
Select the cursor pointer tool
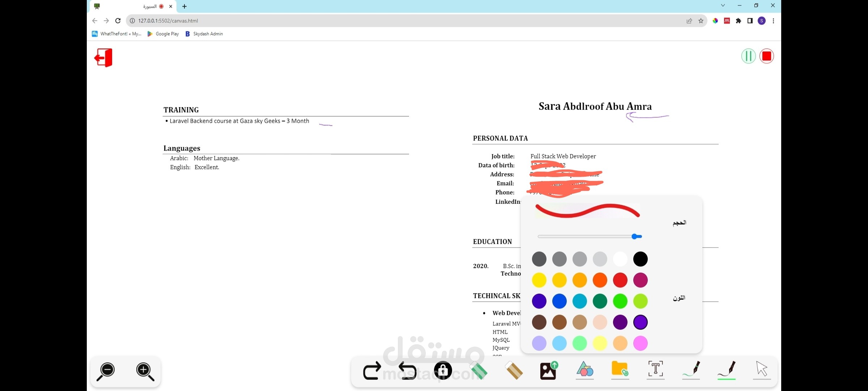click(x=762, y=369)
